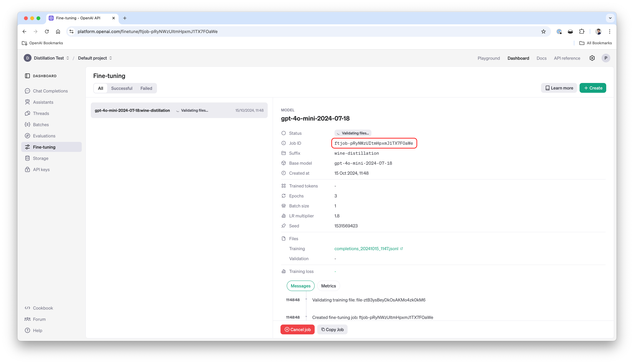634x364 pixels.
Task: Open the Storage section icon
Action: [27, 158]
